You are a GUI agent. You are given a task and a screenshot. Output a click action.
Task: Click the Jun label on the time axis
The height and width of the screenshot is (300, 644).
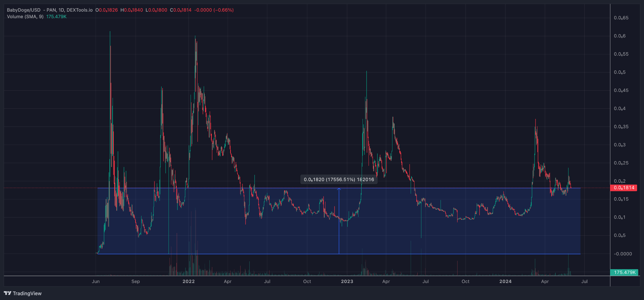(x=96, y=281)
